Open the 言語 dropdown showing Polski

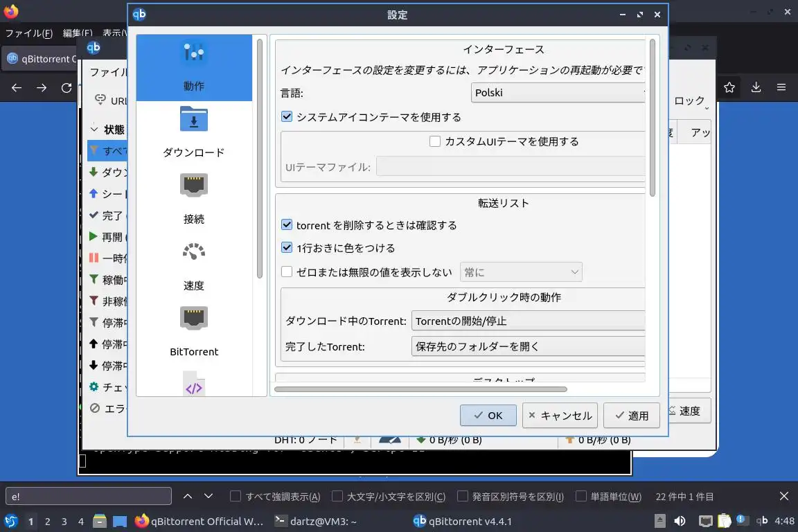point(558,93)
